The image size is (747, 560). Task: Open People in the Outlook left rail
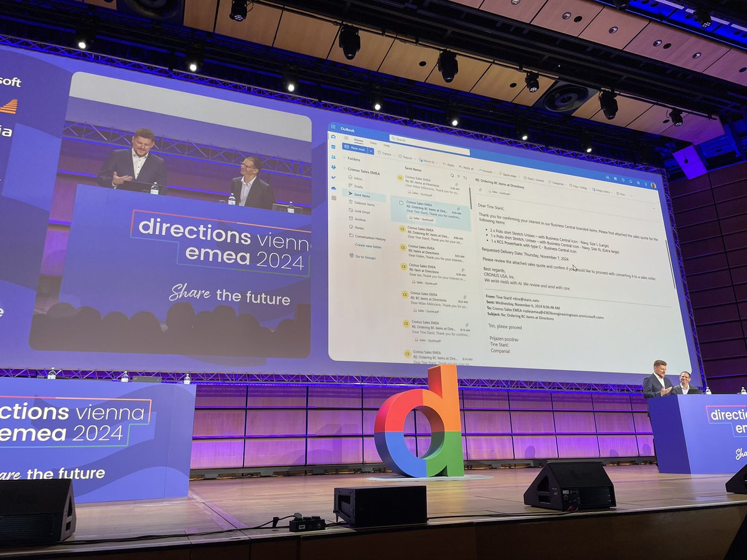click(334, 157)
